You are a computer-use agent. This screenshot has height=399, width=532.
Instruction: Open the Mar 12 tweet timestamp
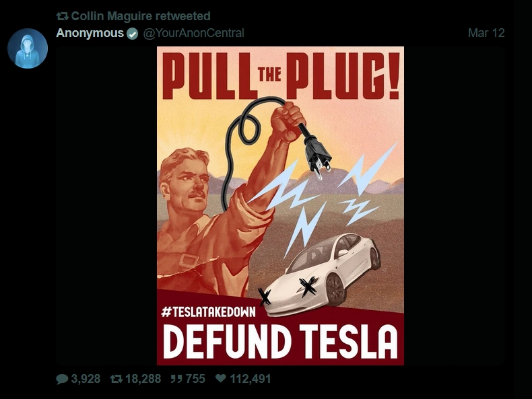[x=486, y=33]
